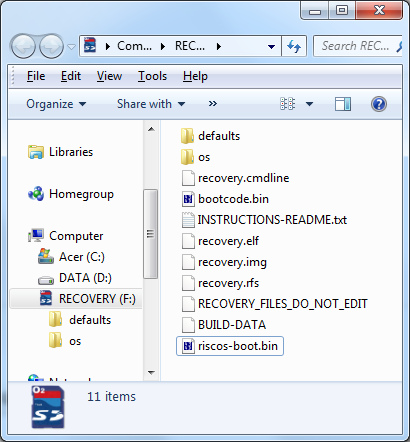
Task: Click the Homegroup icon in navigation pane
Action: click(36, 194)
